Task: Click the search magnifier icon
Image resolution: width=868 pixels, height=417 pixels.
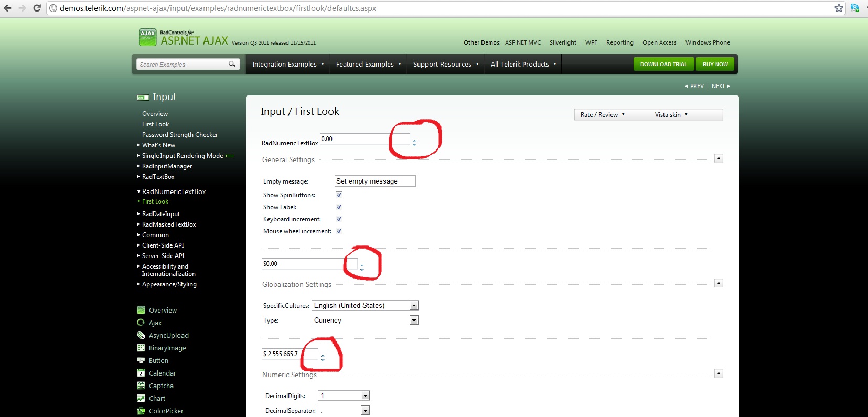Action: pyautogui.click(x=232, y=64)
